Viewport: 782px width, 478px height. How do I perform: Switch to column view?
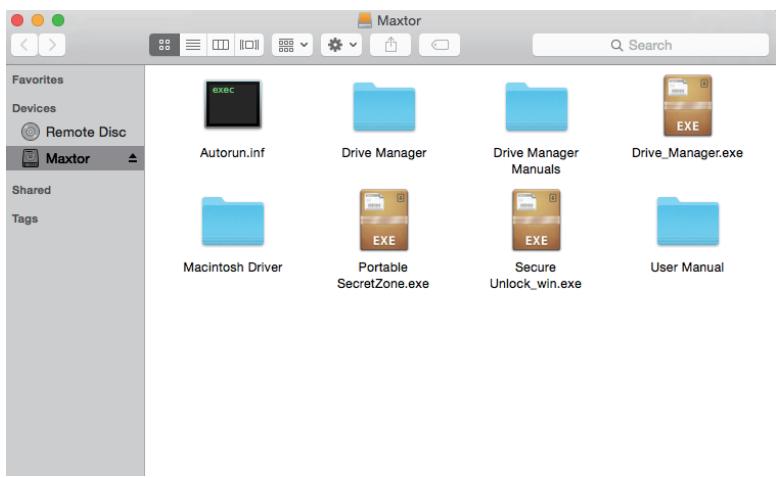tap(220, 45)
